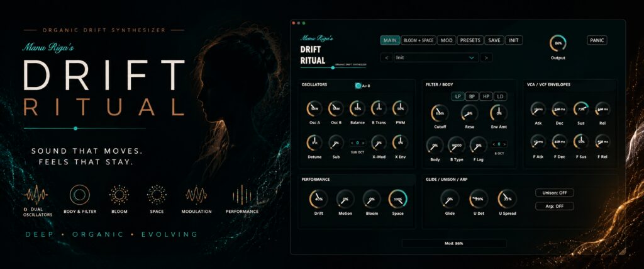The width and height of the screenshot is (644, 269).
Task: Click the F Lag knob
Action: pos(478,146)
